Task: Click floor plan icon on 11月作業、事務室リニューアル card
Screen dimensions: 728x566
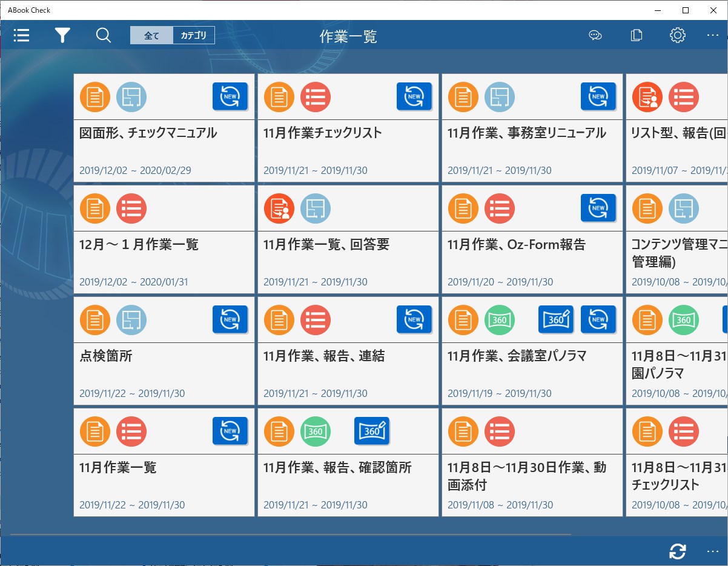Action: click(x=500, y=97)
